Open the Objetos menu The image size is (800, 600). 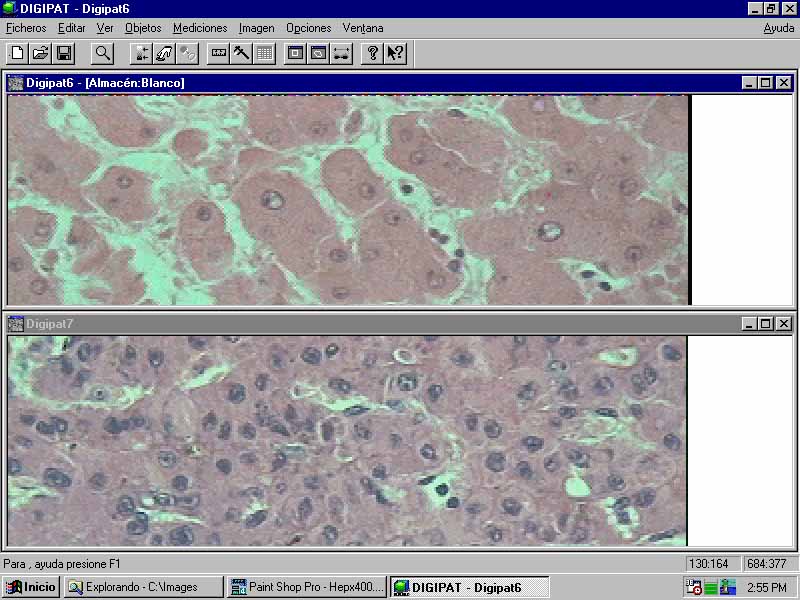[143, 28]
